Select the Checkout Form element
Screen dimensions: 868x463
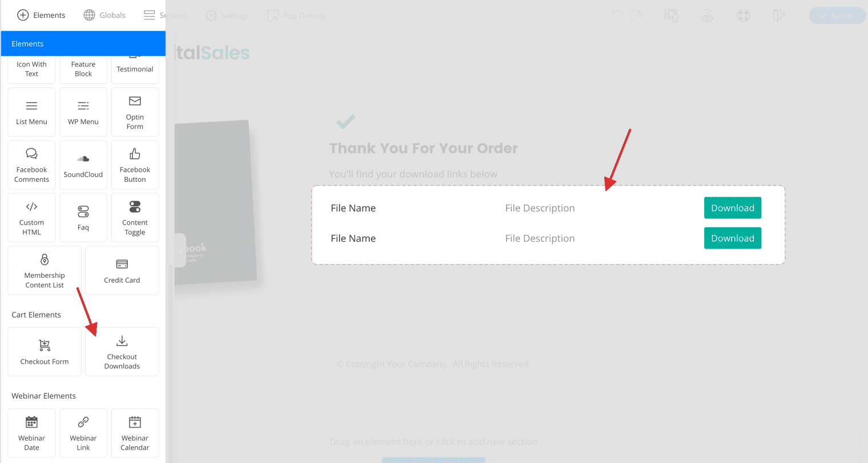[x=45, y=352]
